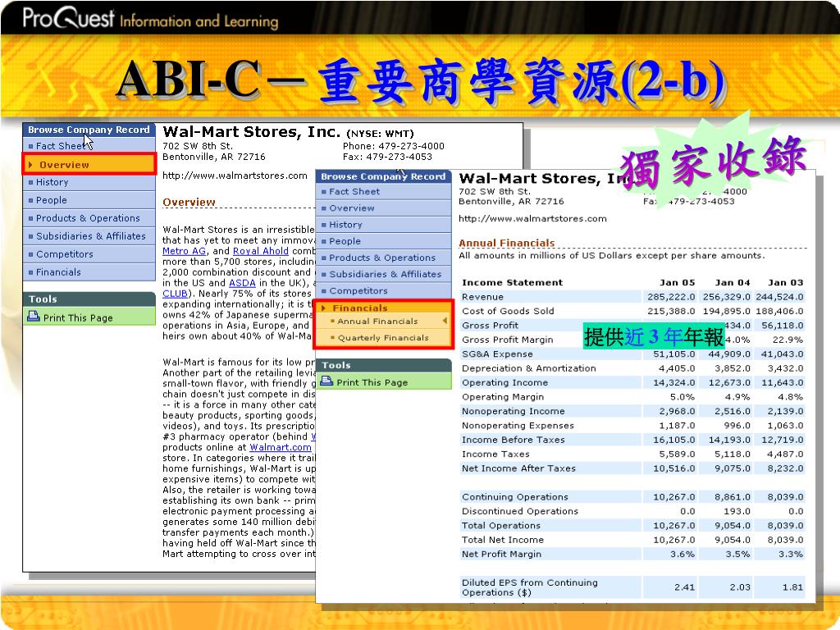Screen dimensions: 840x630
Task: Click the Jan 05 column header
Action: (x=677, y=283)
